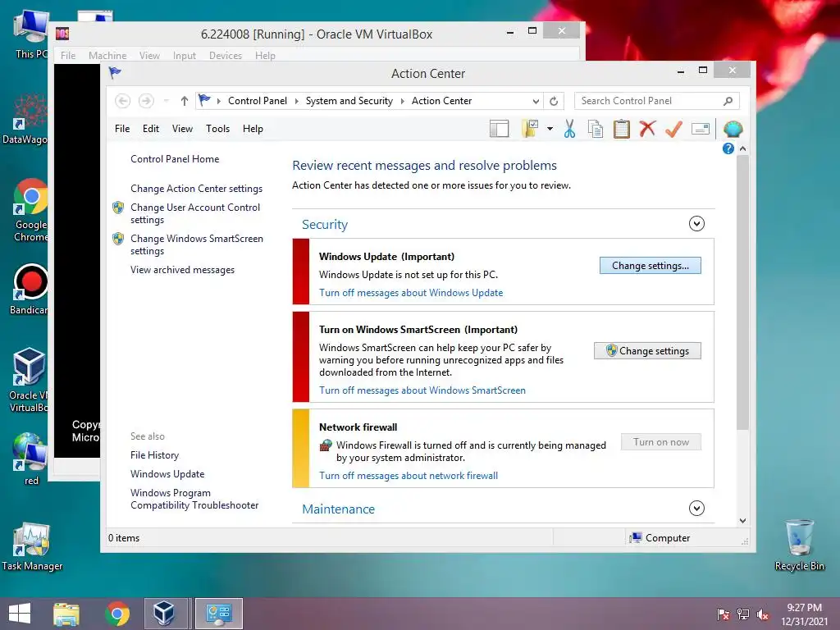840x630 pixels.
Task: Click the taskbar clock and date
Action: 804,614
